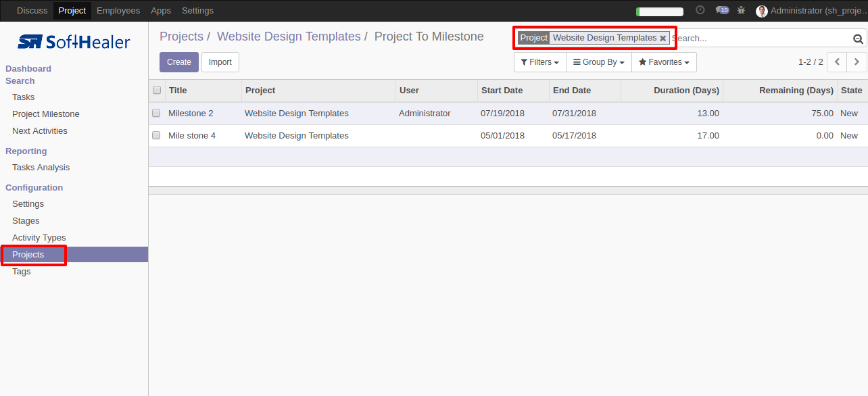The height and width of the screenshot is (396, 868).
Task: Click the green progress bar in the header
Action: coord(660,11)
